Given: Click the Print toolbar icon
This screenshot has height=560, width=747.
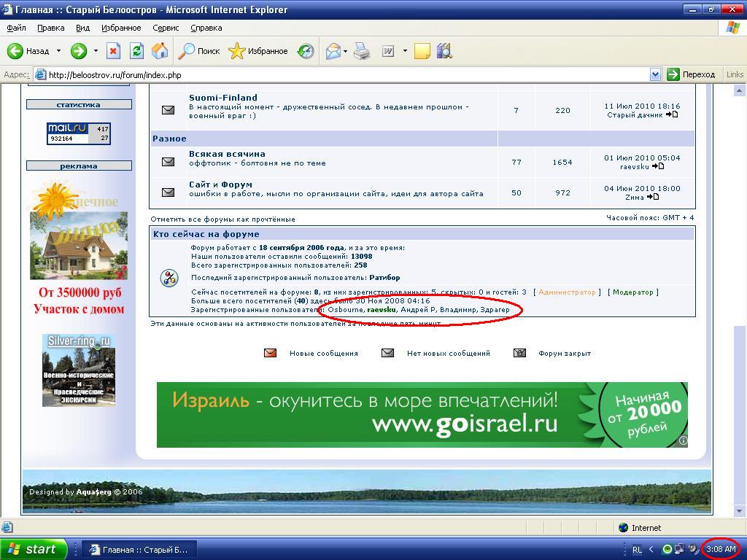Looking at the screenshot, I should (362, 51).
